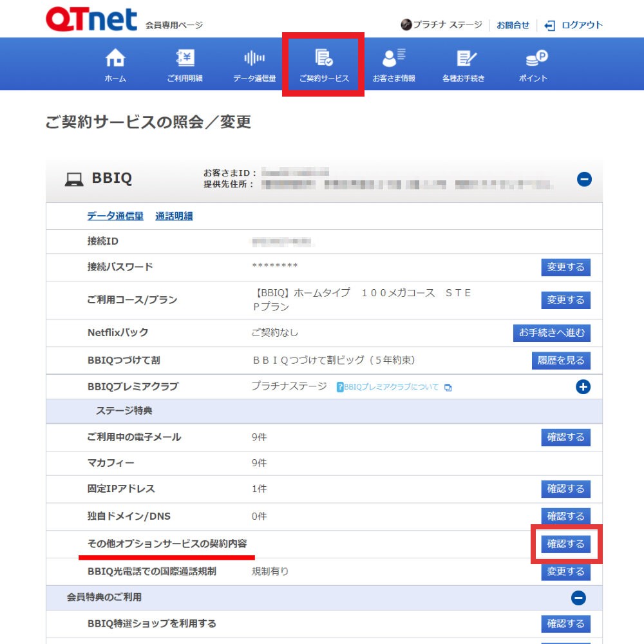
Task: Click the 会員専用ページ text
Action: [x=174, y=26]
